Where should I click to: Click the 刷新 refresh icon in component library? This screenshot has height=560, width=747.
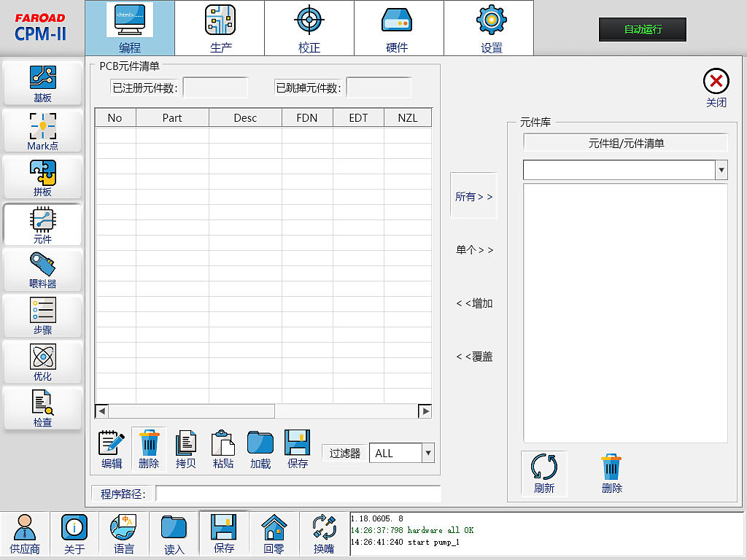coord(543,472)
